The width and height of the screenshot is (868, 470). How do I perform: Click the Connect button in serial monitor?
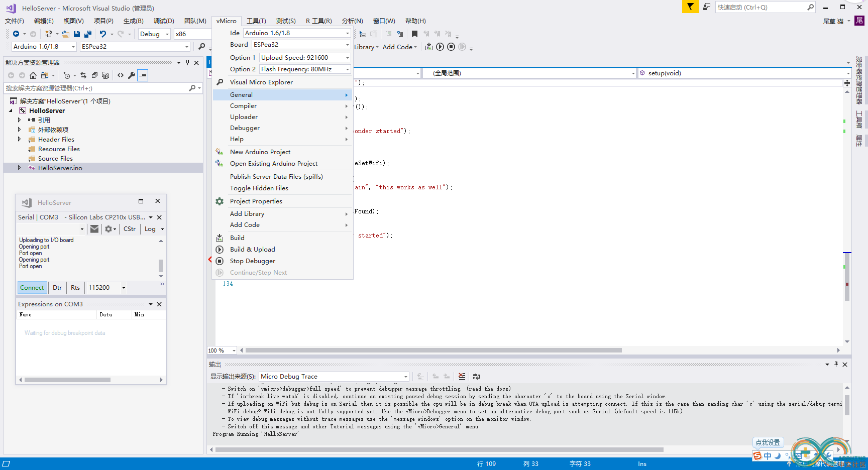coord(32,288)
